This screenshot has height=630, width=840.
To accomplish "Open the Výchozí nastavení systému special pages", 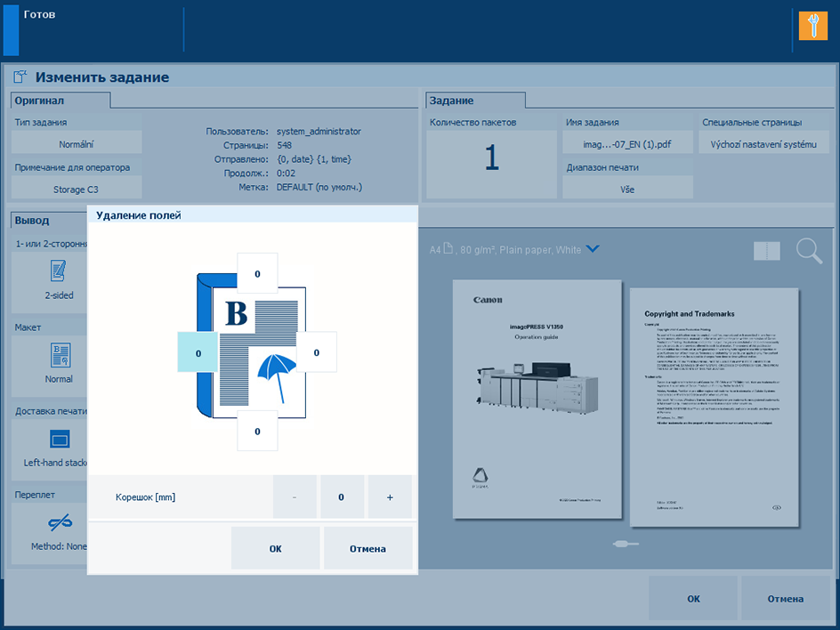I will pos(764,143).
